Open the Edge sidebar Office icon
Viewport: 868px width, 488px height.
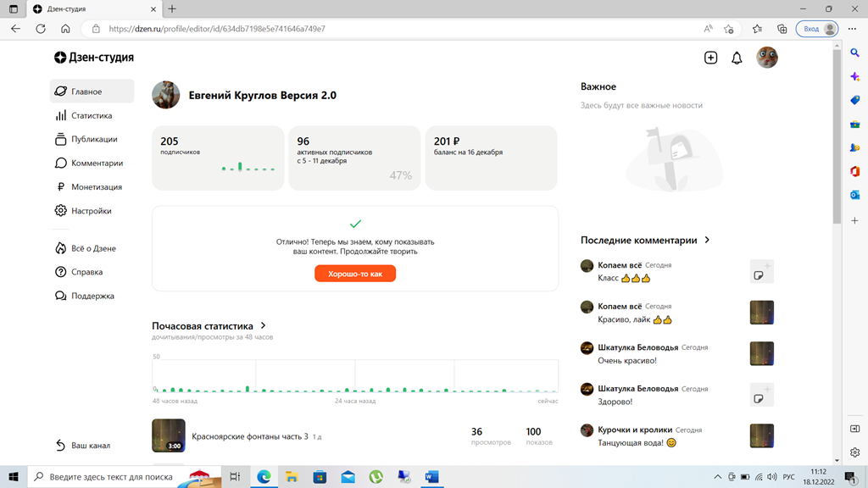coord(854,171)
